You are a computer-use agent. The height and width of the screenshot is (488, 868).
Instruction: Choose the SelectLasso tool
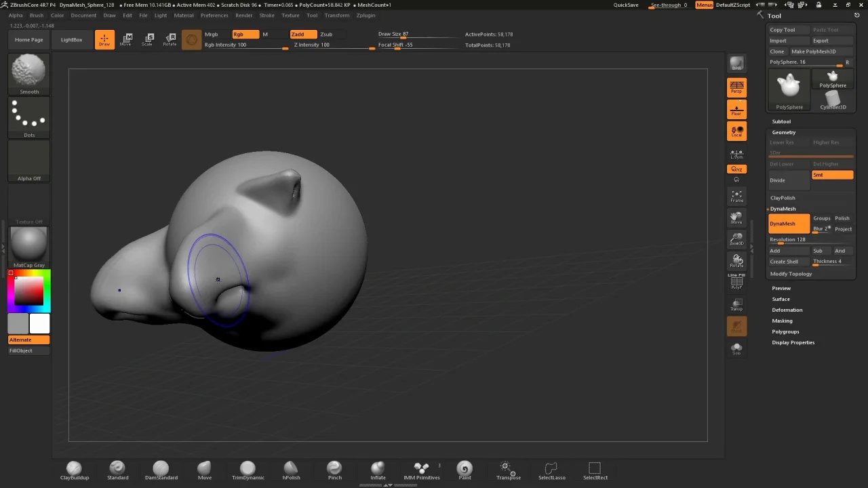point(551,470)
